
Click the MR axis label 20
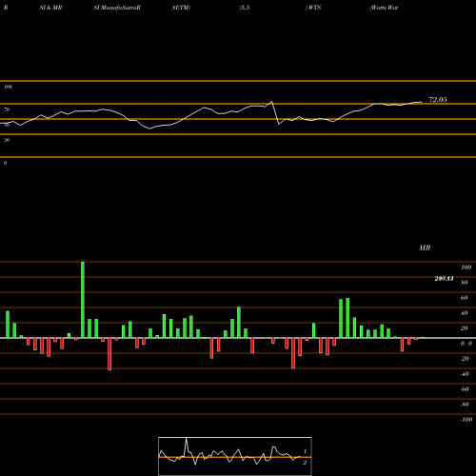coord(465,328)
